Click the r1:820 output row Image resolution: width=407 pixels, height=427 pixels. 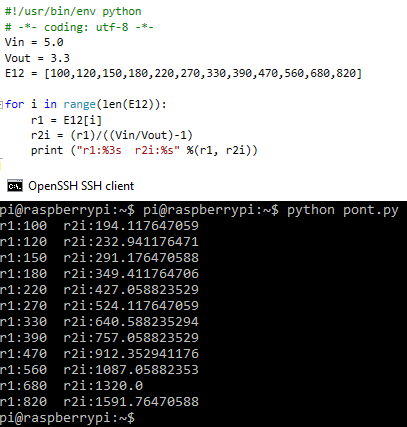pos(99,402)
